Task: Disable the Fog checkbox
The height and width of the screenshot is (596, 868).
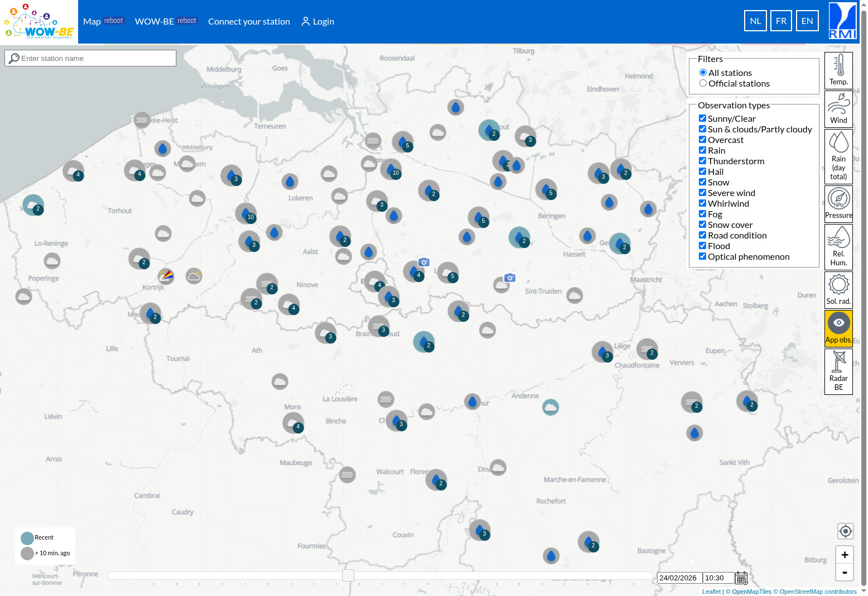Action: (703, 214)
